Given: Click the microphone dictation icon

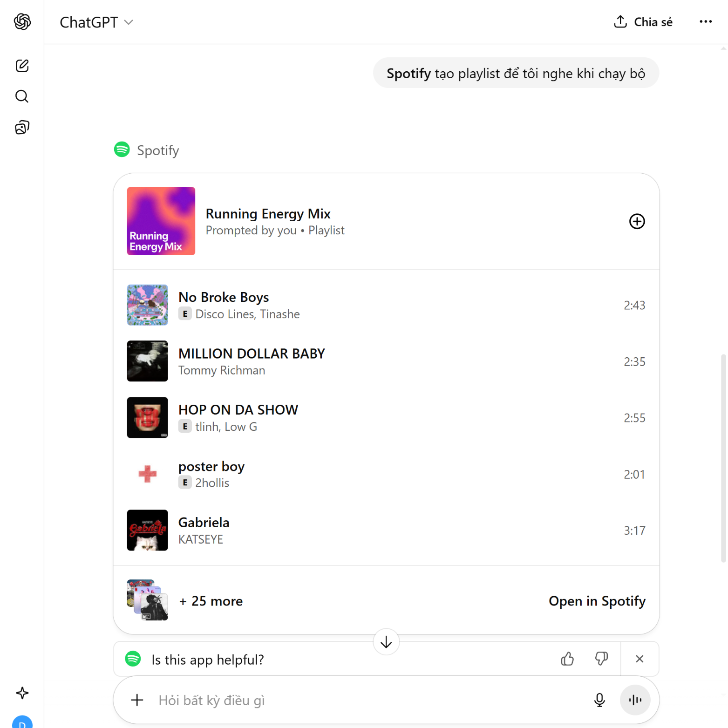Looking at the screenshot, I should coord(599,700).
